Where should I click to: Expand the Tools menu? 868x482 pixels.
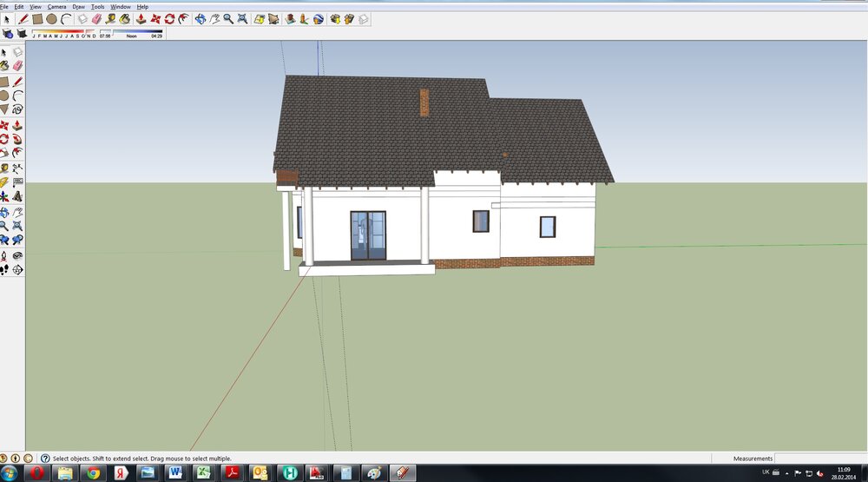tap(98, 6)
